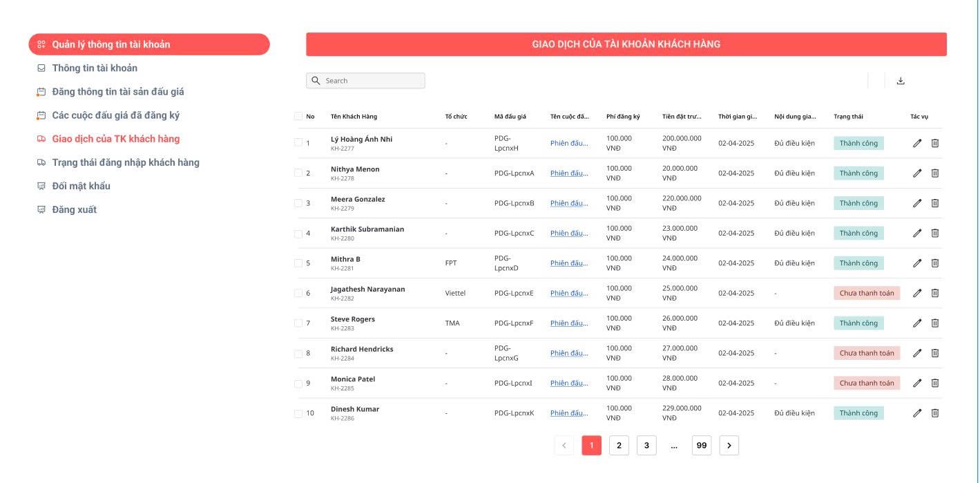
Task: Click edit pencil for Jagathesh Narayanan row
Action: 917,293
